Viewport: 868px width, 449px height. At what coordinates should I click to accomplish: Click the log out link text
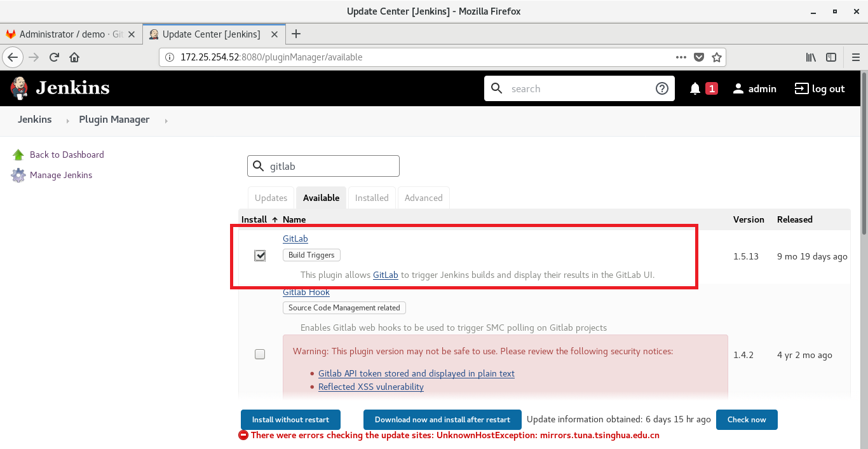click(x=829, y=89)
